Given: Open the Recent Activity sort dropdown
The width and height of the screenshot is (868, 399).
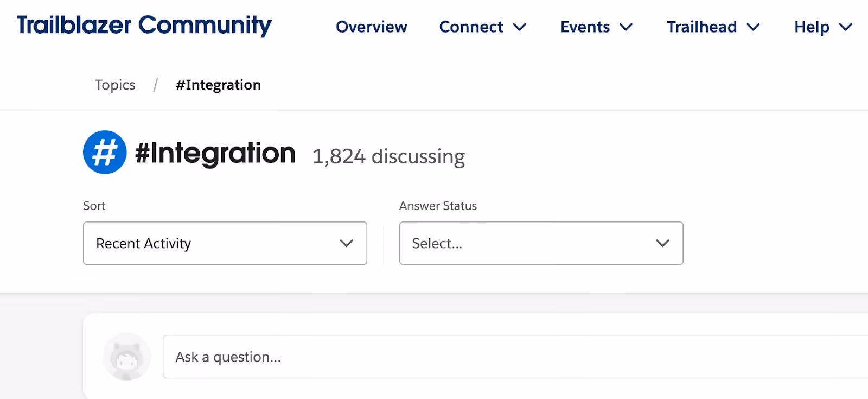Looking at the screenshot, I should click(x=225, y=243).
